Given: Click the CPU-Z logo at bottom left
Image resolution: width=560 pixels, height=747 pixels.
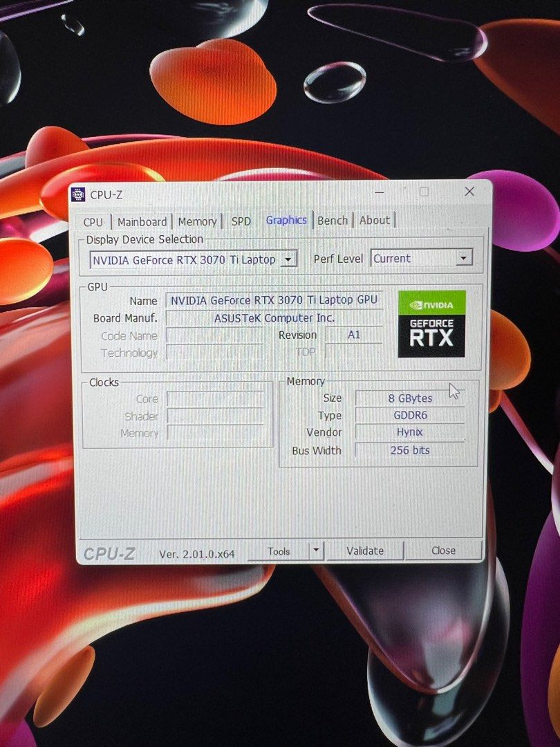Looking at the screenshot, I should [111, 551].
